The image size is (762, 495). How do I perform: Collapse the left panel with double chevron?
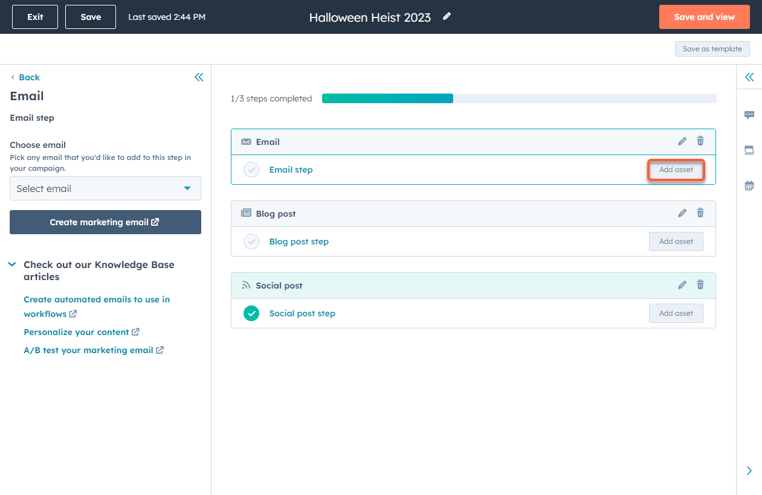pyautogui.click(x=198, y=77)
